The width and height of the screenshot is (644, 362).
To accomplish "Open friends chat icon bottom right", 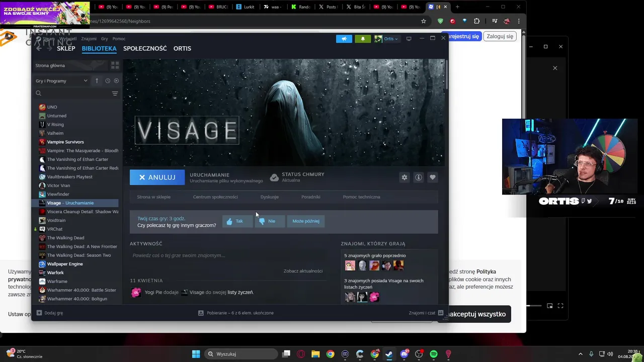I will point(441,313).
